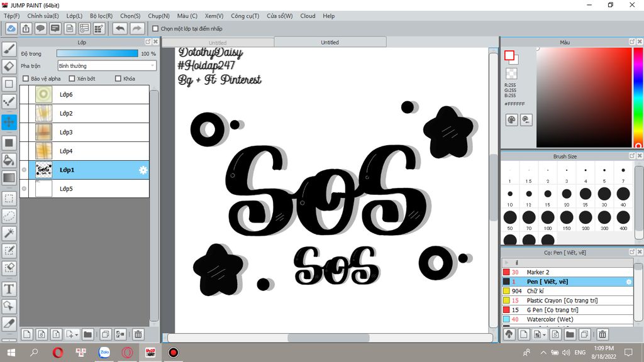Select the rectangular Selection tool

9,199
